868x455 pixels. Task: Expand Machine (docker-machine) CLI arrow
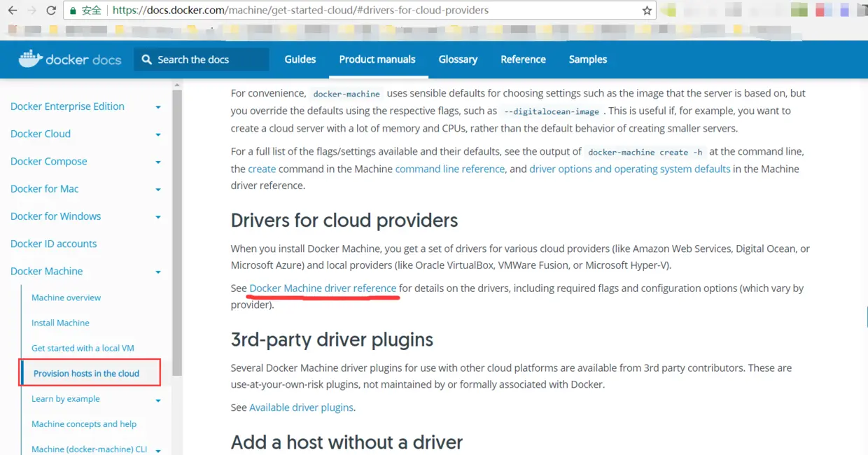point(158,451)
